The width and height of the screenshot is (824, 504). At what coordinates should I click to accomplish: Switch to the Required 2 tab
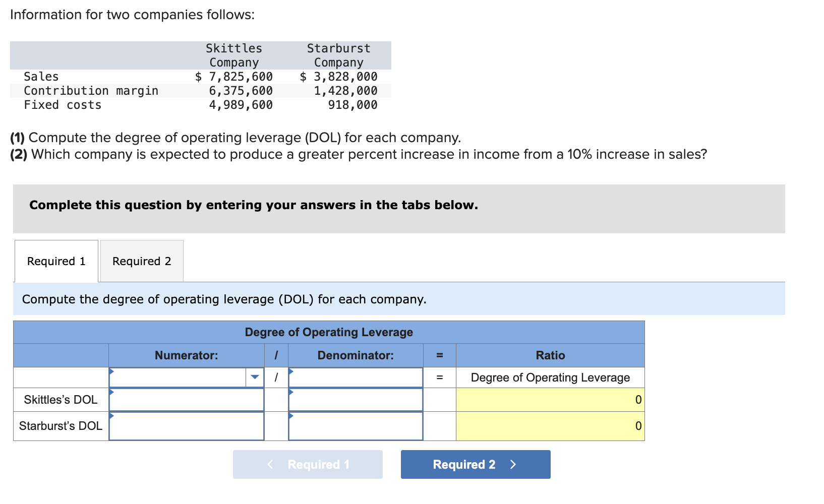point(141,261)
